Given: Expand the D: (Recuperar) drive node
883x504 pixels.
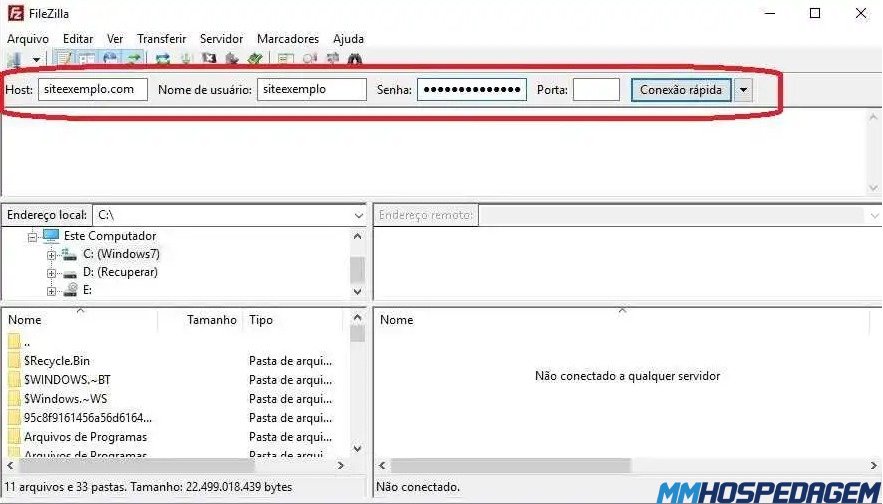Looking at the screenshot, I should point(51,273).
